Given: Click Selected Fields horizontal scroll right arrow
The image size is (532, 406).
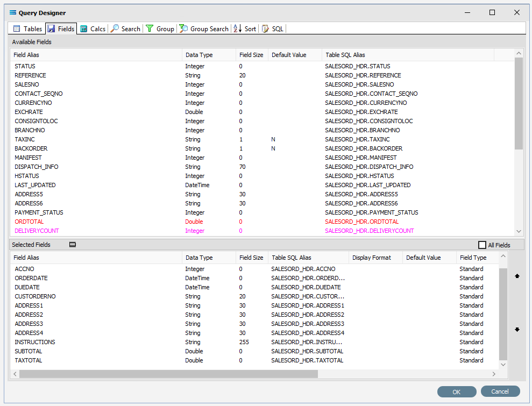Looking at the screenshot, I should 494,374.
